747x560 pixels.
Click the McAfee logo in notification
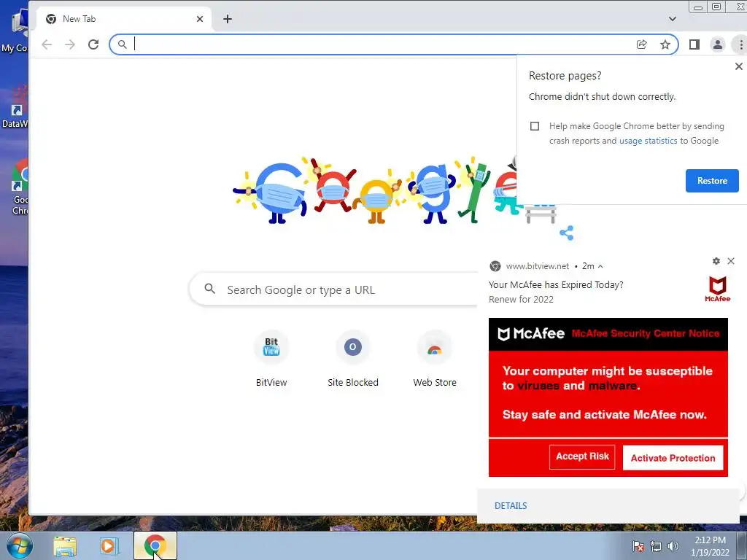coord(718,289)
